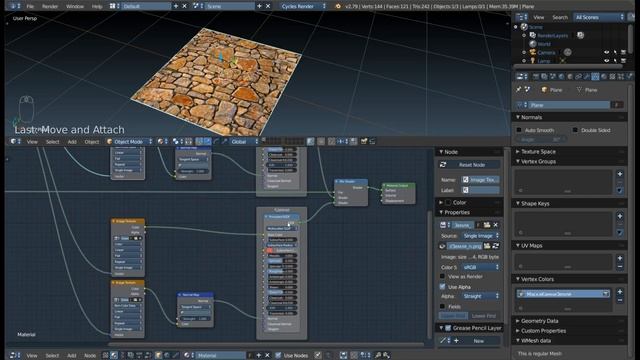Viewport: 640px width, 360px height.
Task: Change the Source Single Image dropdown
Action: tap(480, 236)
